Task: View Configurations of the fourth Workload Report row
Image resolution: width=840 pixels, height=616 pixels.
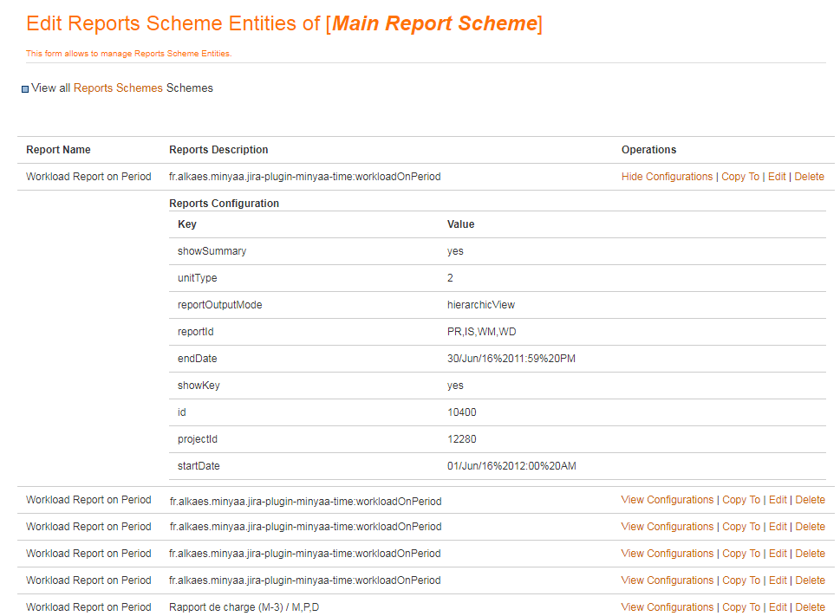Action: [x=667, y=554]
